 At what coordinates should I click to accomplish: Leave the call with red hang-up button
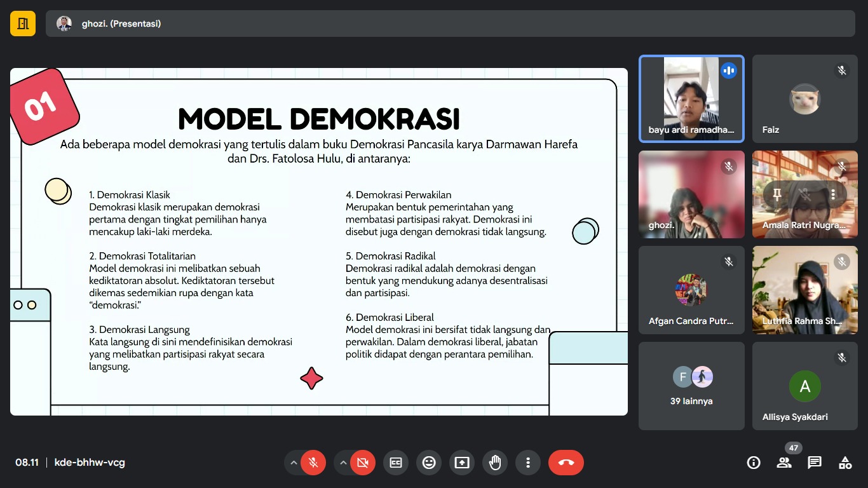pos(566,463)
